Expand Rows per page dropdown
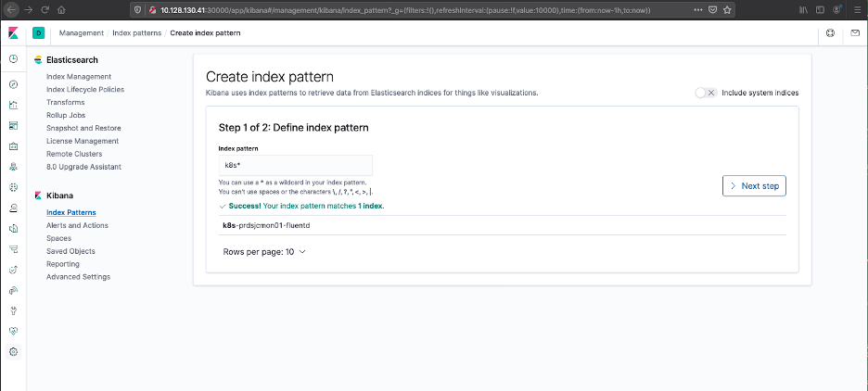868x391 pixels. point(264,251)
